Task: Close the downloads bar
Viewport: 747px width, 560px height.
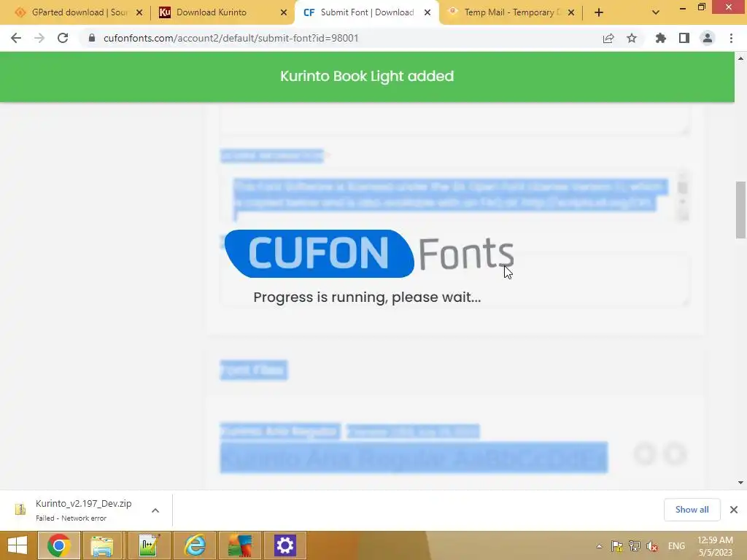Action: click(x=734, y=510)
